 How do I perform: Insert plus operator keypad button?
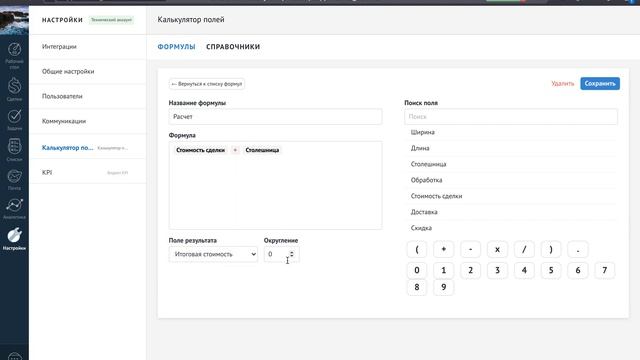click(444, 249)
